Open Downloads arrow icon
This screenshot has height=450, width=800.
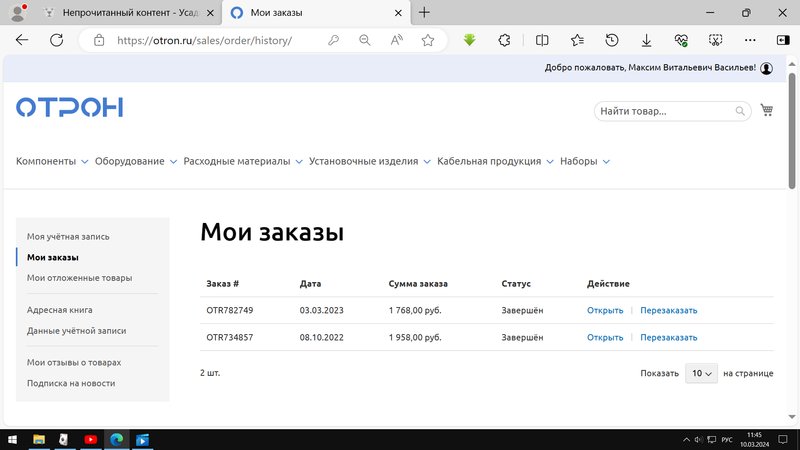[646, 40]
